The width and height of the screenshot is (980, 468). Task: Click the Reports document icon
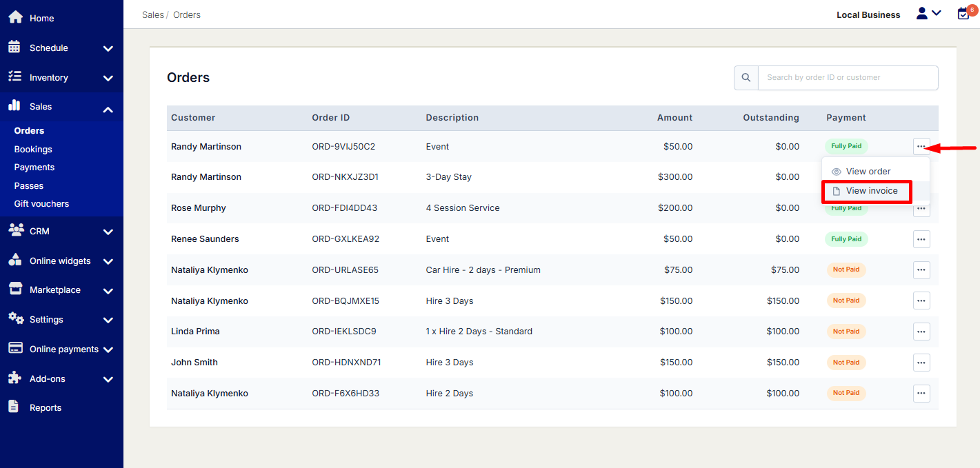point(14,407)
